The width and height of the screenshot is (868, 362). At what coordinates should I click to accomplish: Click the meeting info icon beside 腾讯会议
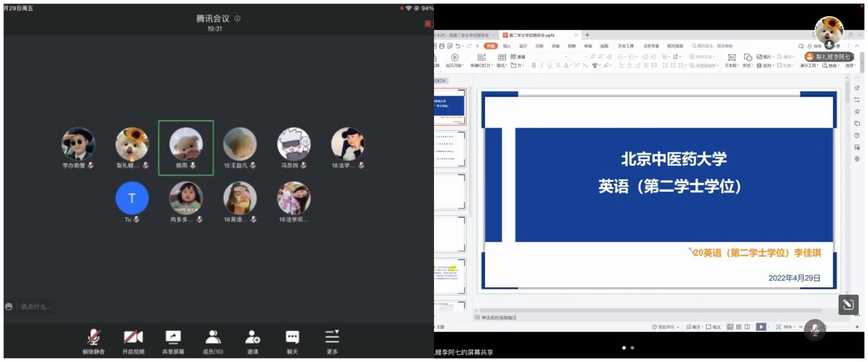tap(237, 19)
